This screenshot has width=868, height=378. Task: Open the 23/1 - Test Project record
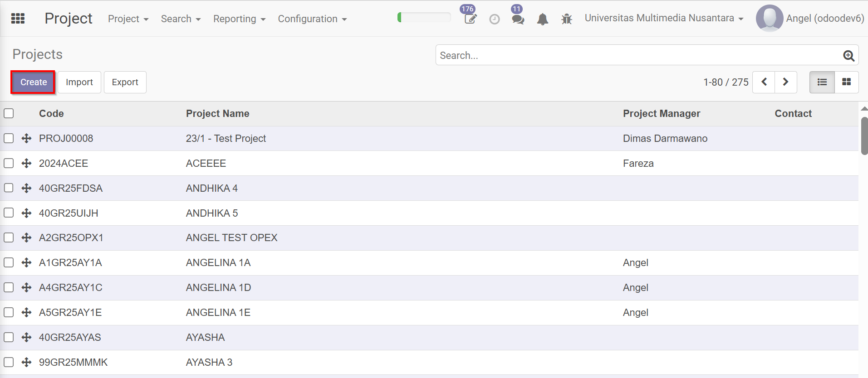[x=226, y=138]
